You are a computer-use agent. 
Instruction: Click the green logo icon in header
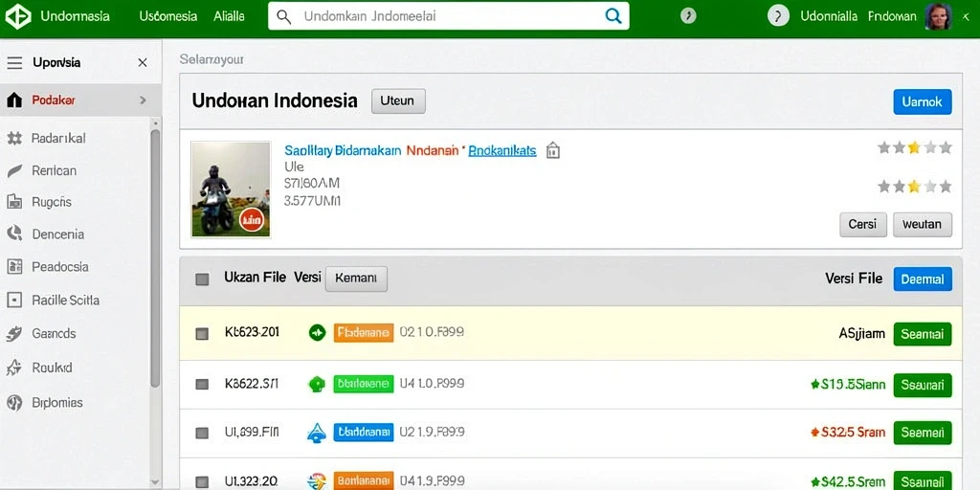click(x=17, y=17)
